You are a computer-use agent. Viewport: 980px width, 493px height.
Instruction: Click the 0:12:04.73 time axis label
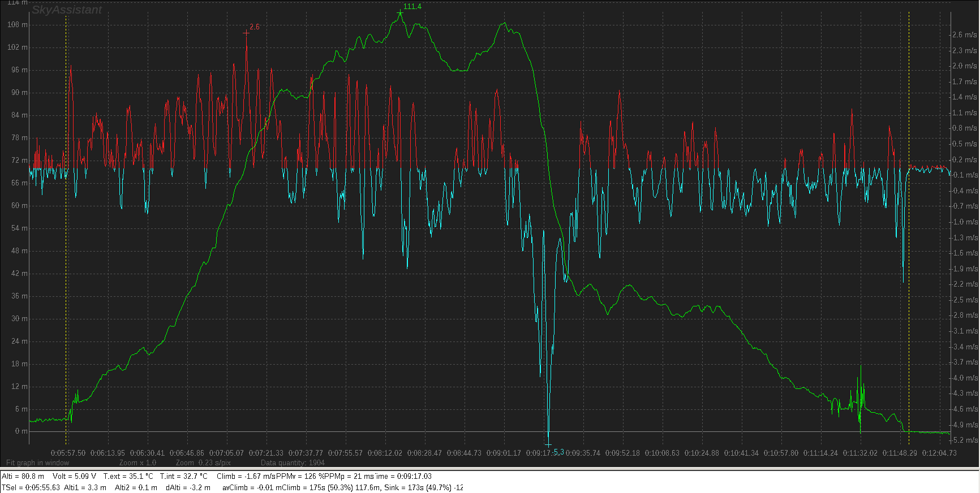click(x=939, y=453)
